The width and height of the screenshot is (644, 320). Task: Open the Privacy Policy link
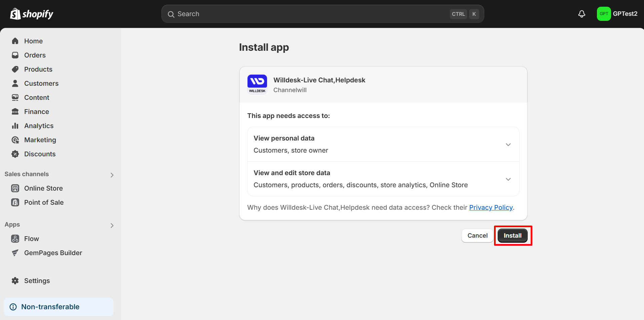pyautogui.click(x=491, y=207)
